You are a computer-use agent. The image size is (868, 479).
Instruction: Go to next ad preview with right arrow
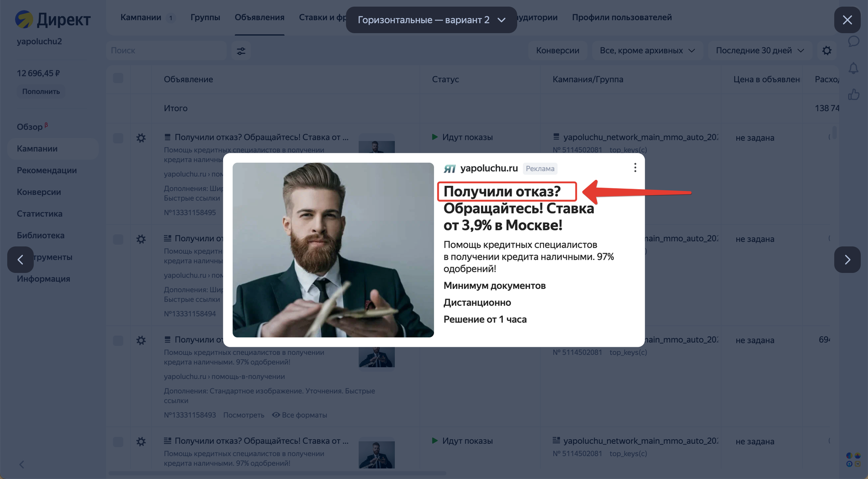847,259
